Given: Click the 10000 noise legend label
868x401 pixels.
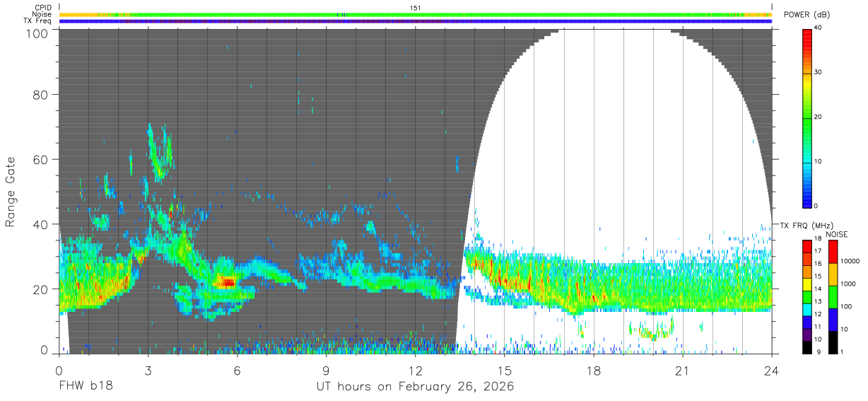Looking at the screenshot, I should click(850, 262).
